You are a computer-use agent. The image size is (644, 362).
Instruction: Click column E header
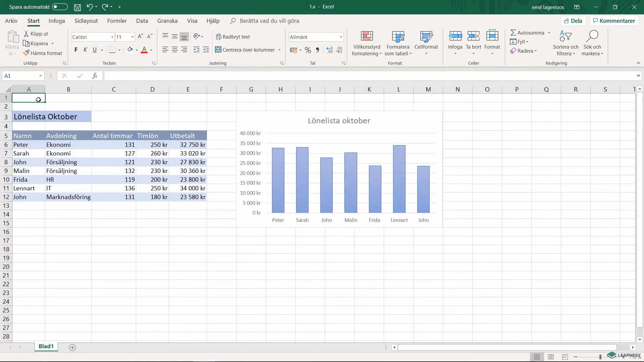point(188,89)
